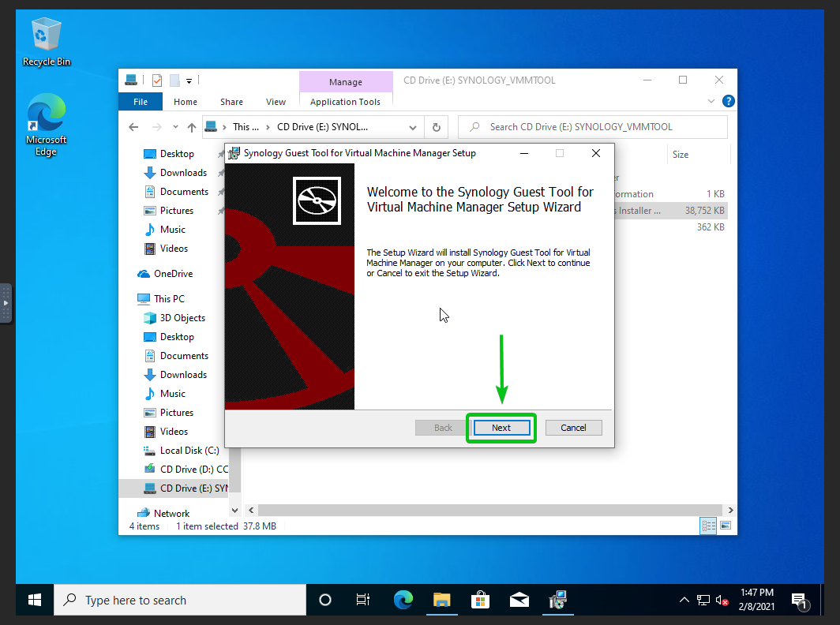Select Local Disk (C:) in navigation pane
The height and width of the screenshot is (625, 840).
click(x=189, y=451)
